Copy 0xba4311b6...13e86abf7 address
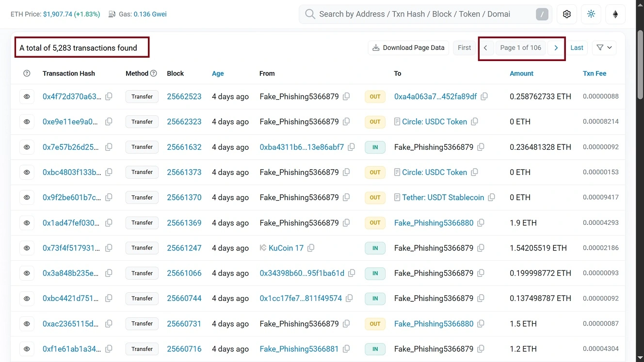Image resolution: width=644 pixels, height=362 pixels. [x=352, y=147]
